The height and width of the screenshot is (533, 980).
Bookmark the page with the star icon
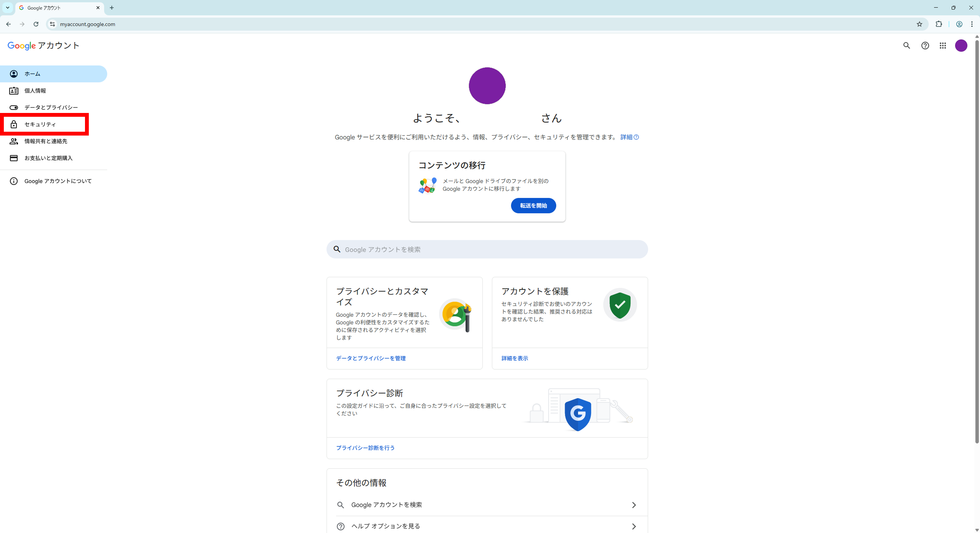(x=920, y=24)
